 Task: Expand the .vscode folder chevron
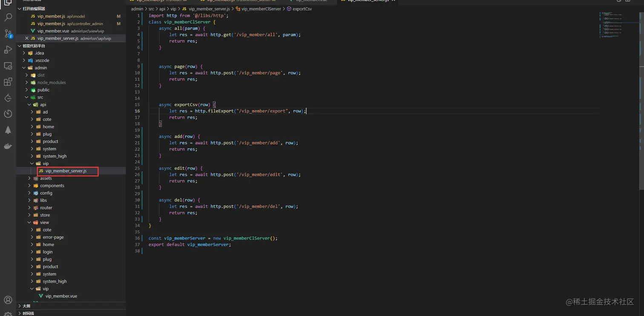(x=24, y=60)
